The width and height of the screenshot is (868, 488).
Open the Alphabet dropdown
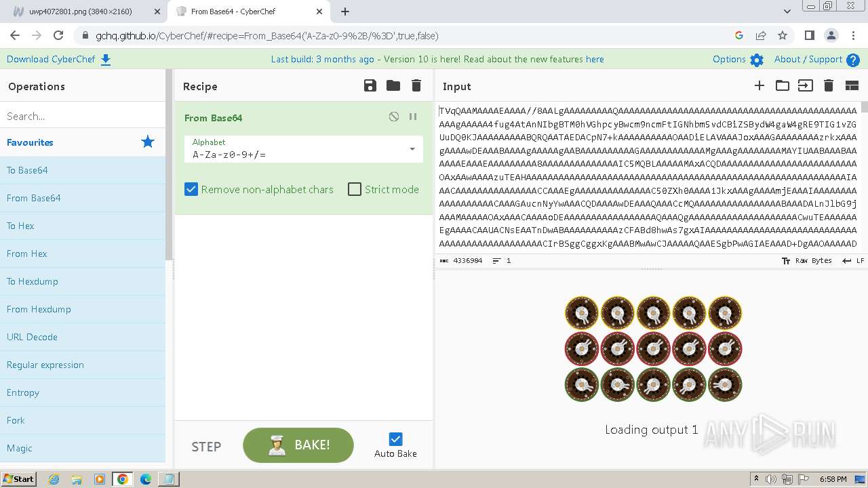tap(304, 148)
